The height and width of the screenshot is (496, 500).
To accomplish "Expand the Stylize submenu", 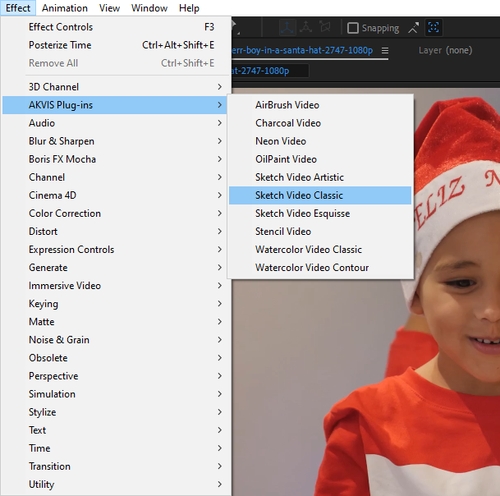I will (115, 412).
